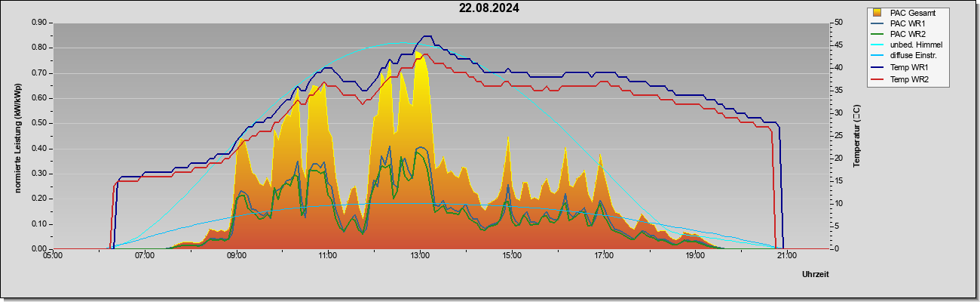Viewport: 980px width, 302px height.
Task: Select the PAC WR2 green legend entry
Action: (905, 34)
